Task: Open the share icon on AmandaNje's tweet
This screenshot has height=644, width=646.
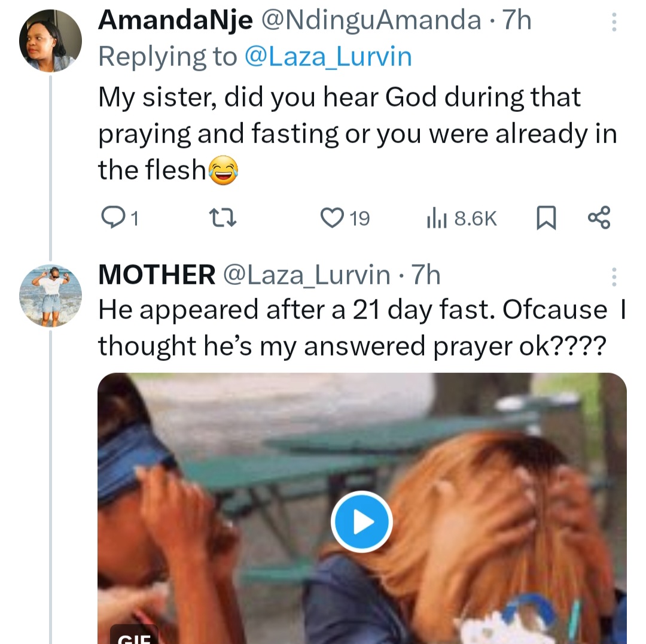Action: [598, 218]
